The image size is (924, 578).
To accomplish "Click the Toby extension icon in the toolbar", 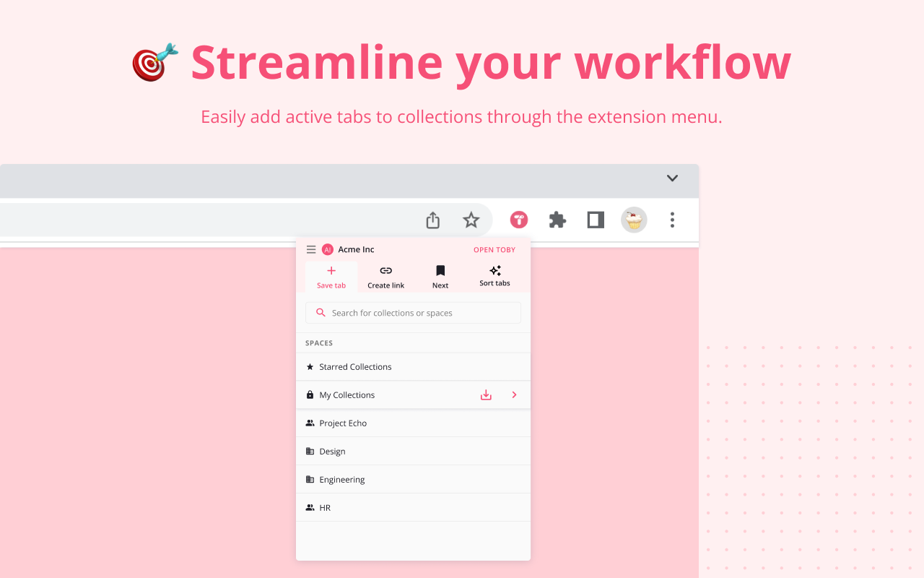I will pyautogui.click(x=518, y=220).
